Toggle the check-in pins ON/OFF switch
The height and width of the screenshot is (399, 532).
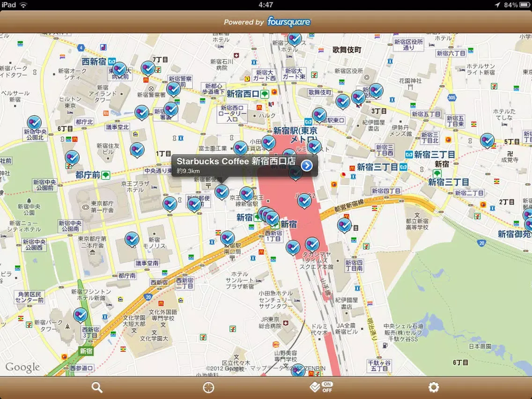click(x=321, y=387)
